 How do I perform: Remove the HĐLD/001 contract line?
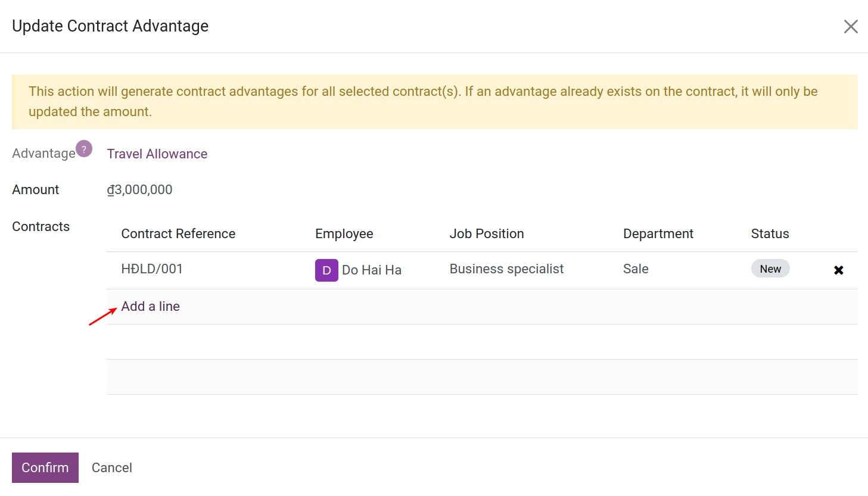click(838, 270)
